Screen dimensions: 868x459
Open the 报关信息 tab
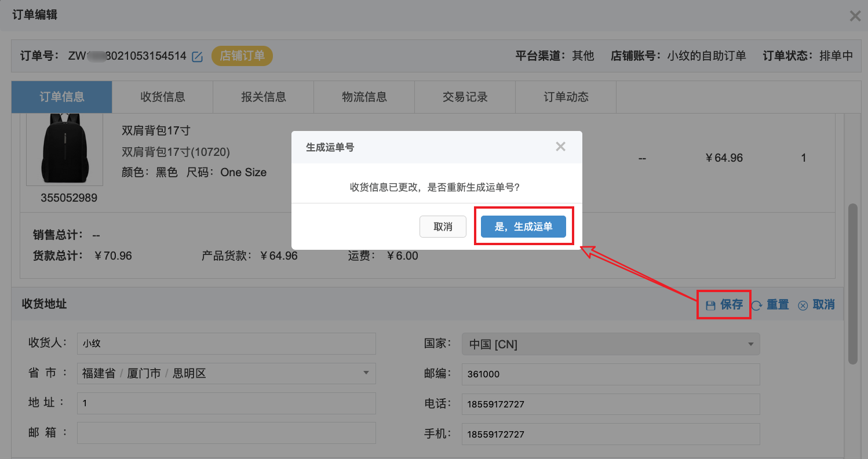[263, 97]
